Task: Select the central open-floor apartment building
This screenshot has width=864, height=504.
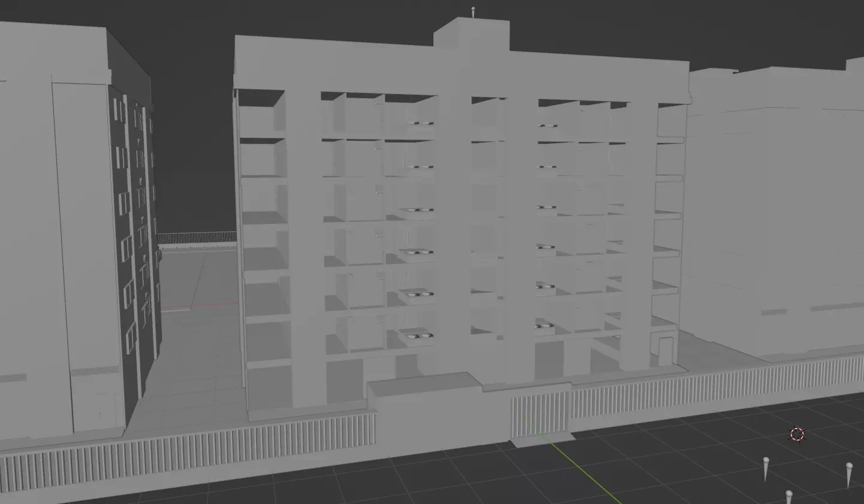Action: (x=461, y=221)
